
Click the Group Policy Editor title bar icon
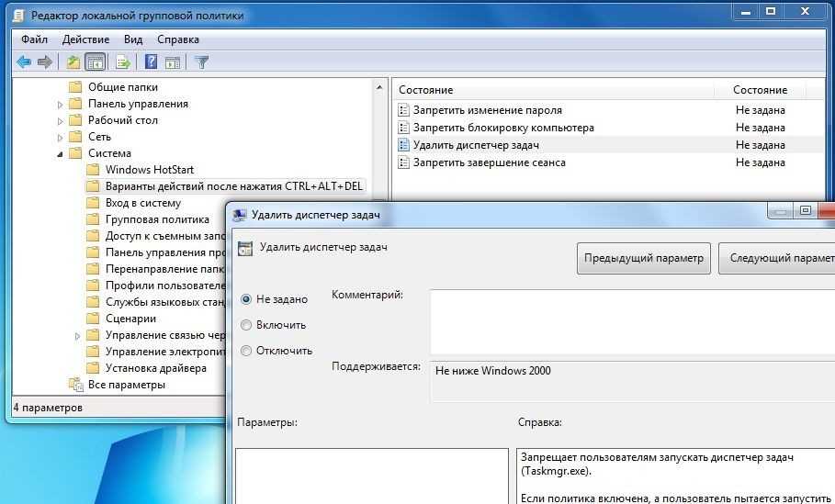pyautogui.click(x=18, y=16)
